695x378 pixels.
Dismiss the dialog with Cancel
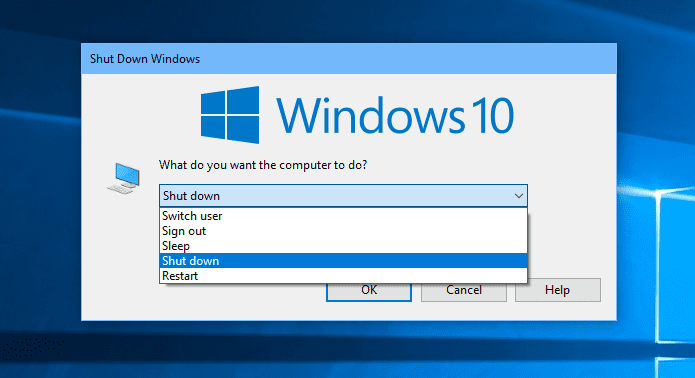point(464,291)
